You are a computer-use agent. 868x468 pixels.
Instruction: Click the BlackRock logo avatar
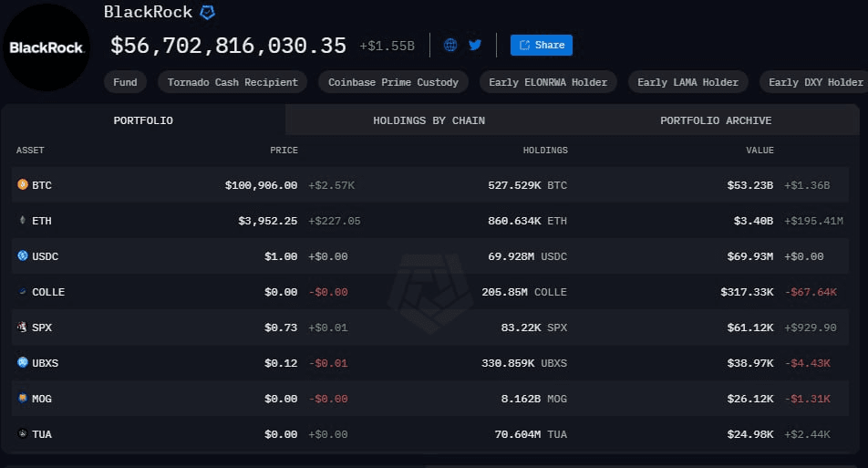coord(46,47)
